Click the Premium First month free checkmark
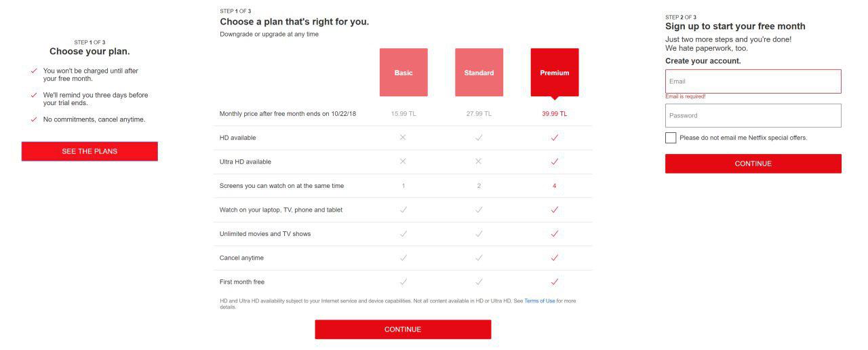The height and width of the screenshot is (350, 868). click(555, 281)
